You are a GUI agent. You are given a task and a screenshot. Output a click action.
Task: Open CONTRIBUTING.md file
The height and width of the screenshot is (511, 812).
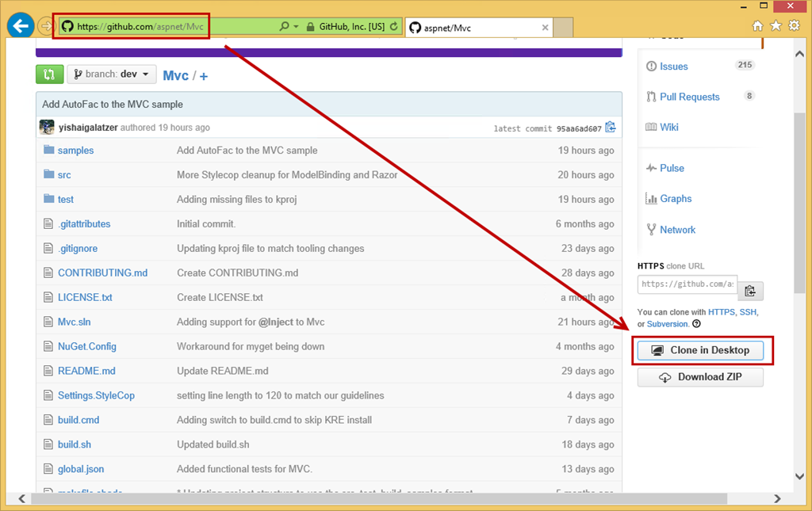[x=102, y=273]
